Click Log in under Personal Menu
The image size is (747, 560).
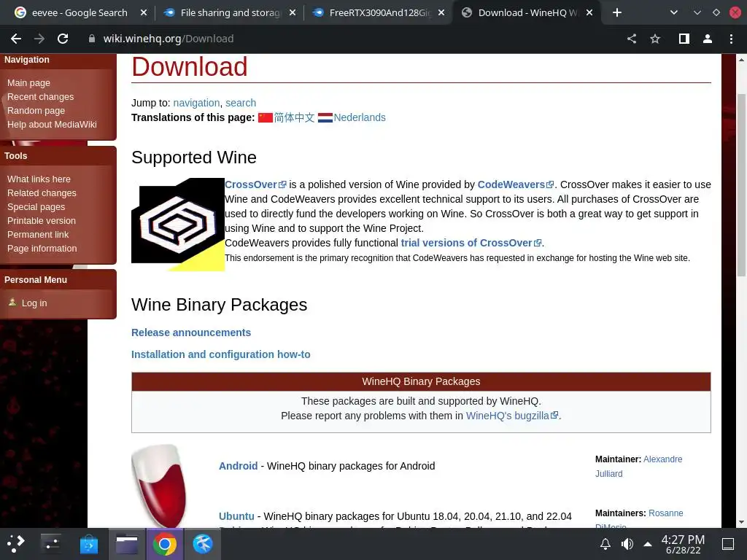34,303
